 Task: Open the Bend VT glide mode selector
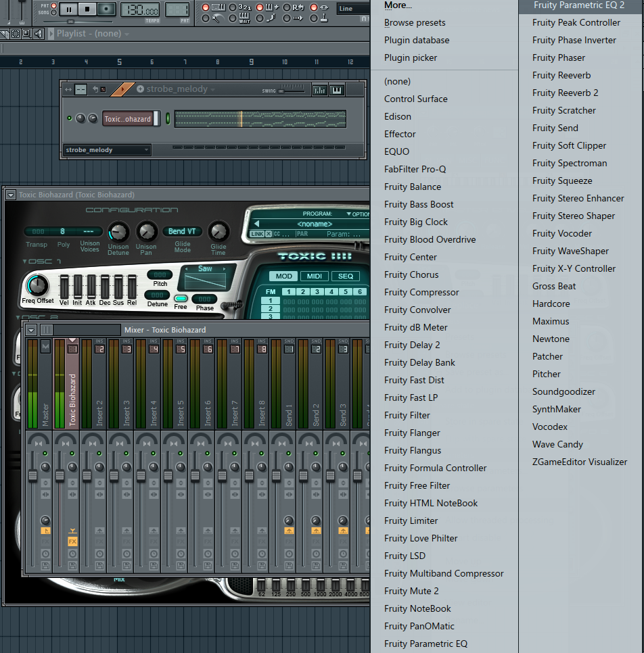[x=182, y=231]
